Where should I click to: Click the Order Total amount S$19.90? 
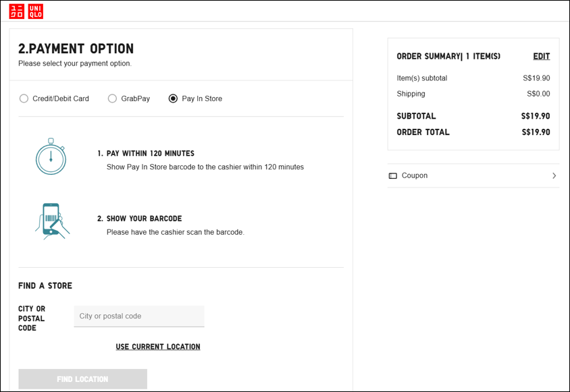click(536, 132)
